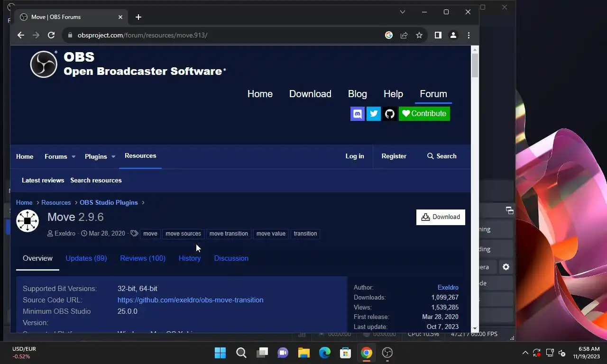Expand the Forums dropdown arrow
The height and width of the screenshot is (364, 607).
74,156
